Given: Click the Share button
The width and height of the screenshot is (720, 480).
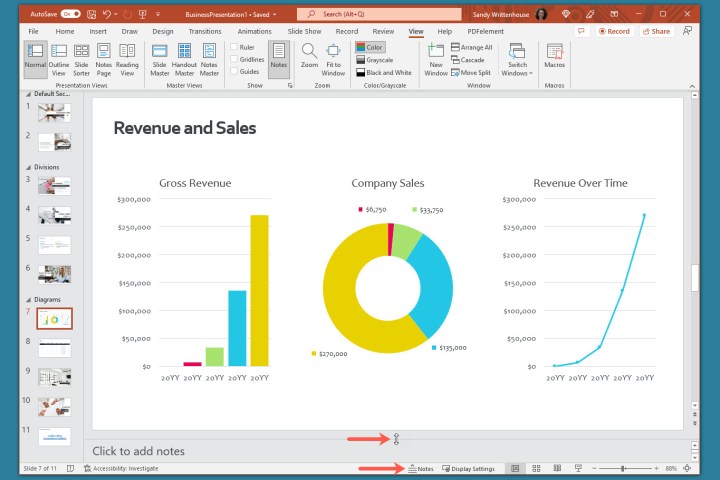Looking at the screenshot, I should [x=656, y=31].
